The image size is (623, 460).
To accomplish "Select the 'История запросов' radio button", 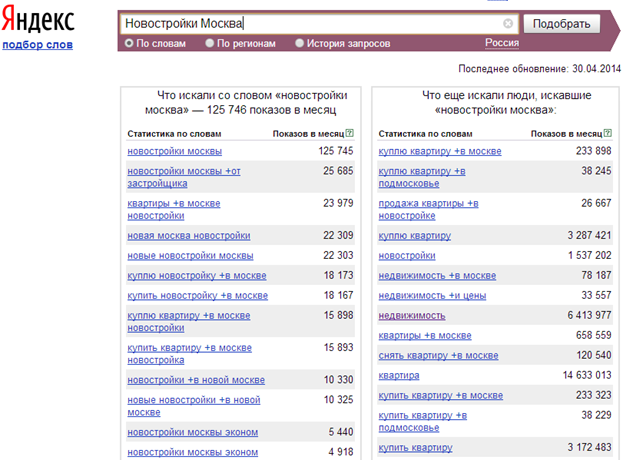I will (x=299, y=43).
